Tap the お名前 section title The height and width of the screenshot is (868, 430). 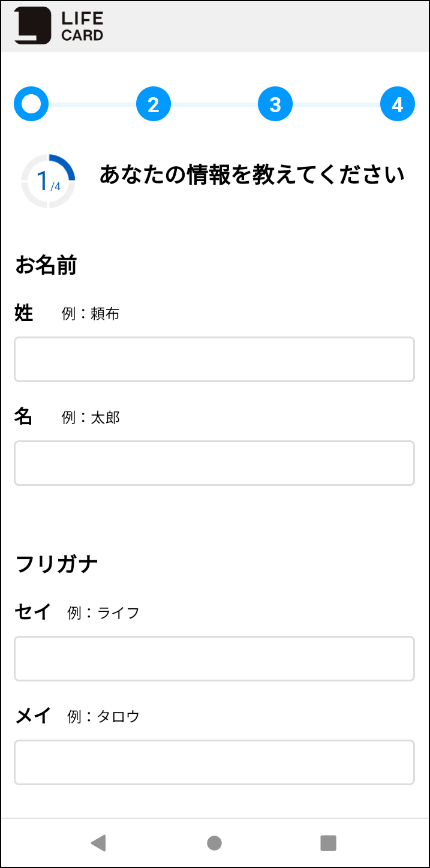coord(46,265)
